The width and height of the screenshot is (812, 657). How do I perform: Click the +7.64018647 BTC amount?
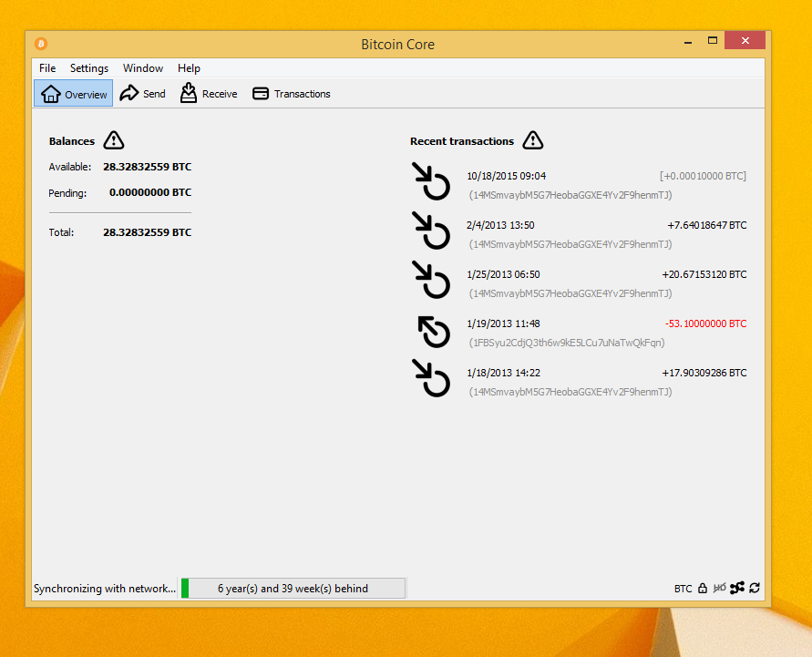click(x=707, y=225)
